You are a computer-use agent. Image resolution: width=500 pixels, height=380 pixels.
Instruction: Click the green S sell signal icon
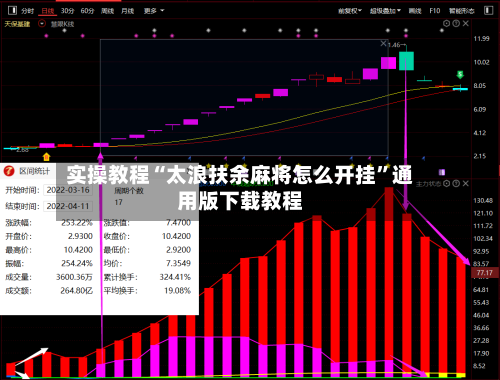pos(460,74)
